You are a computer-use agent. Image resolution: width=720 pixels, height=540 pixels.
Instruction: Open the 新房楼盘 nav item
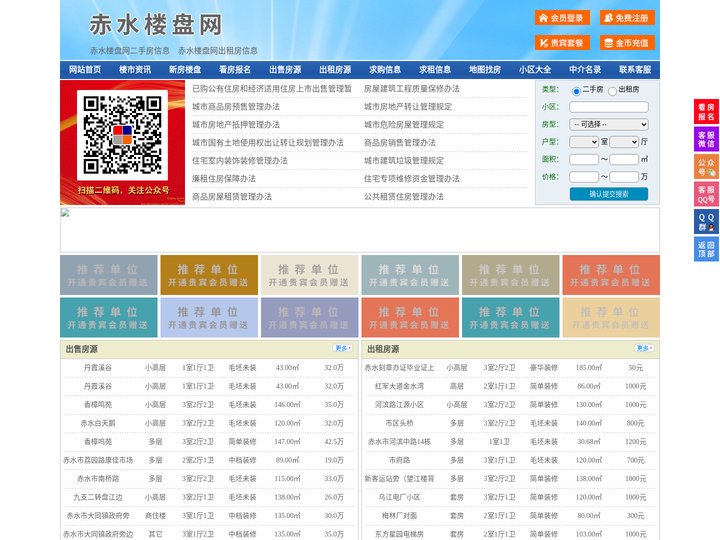(185, 70)
